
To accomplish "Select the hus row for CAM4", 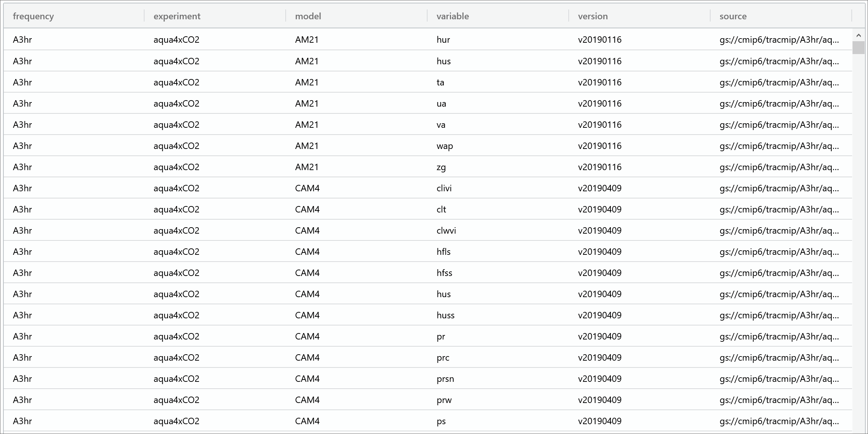I will [x=434, y=293].
